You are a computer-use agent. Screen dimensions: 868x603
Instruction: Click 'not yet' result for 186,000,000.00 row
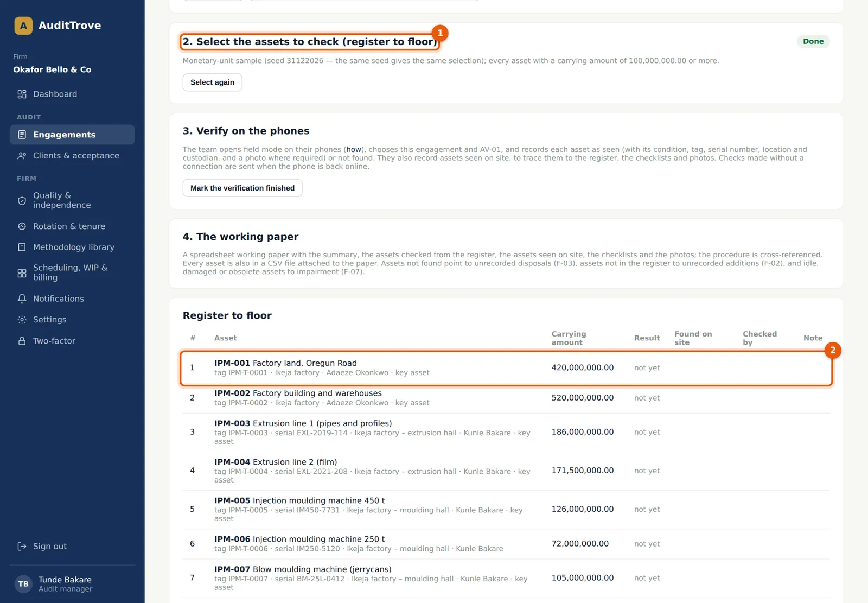point(647,432)
